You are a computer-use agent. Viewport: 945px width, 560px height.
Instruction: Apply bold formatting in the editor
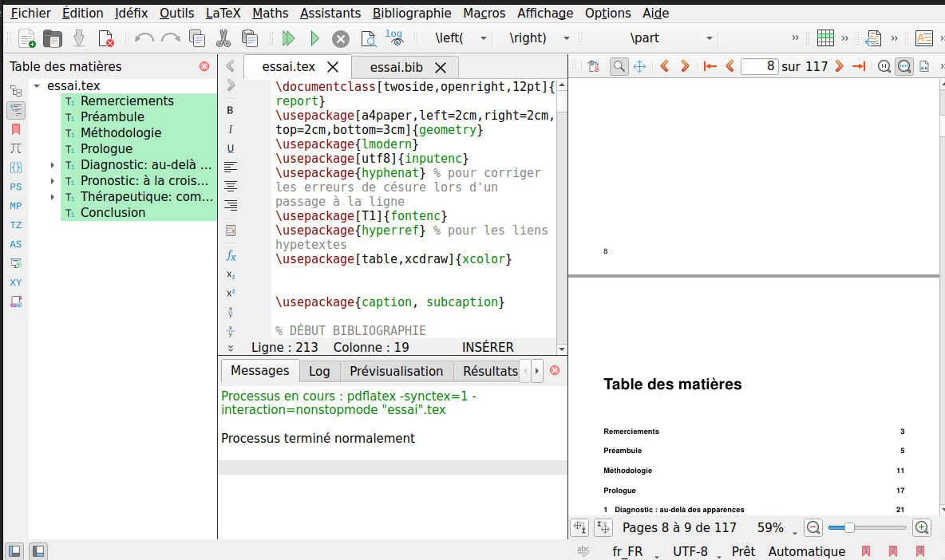coord(230,110)
